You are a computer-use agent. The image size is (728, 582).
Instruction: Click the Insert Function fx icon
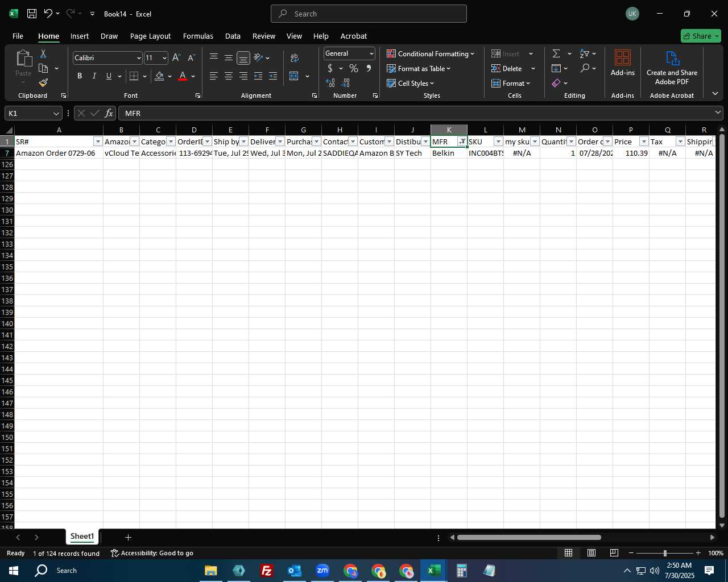tap(109, 113)
